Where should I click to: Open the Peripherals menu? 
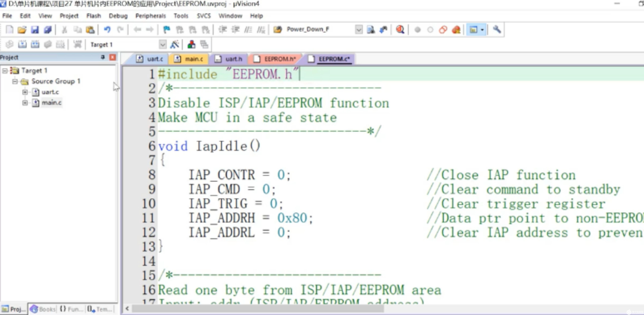(x=151, y=16)
